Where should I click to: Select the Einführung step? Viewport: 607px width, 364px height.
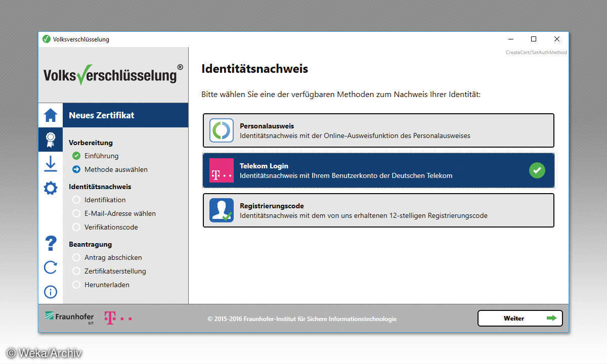102,156
